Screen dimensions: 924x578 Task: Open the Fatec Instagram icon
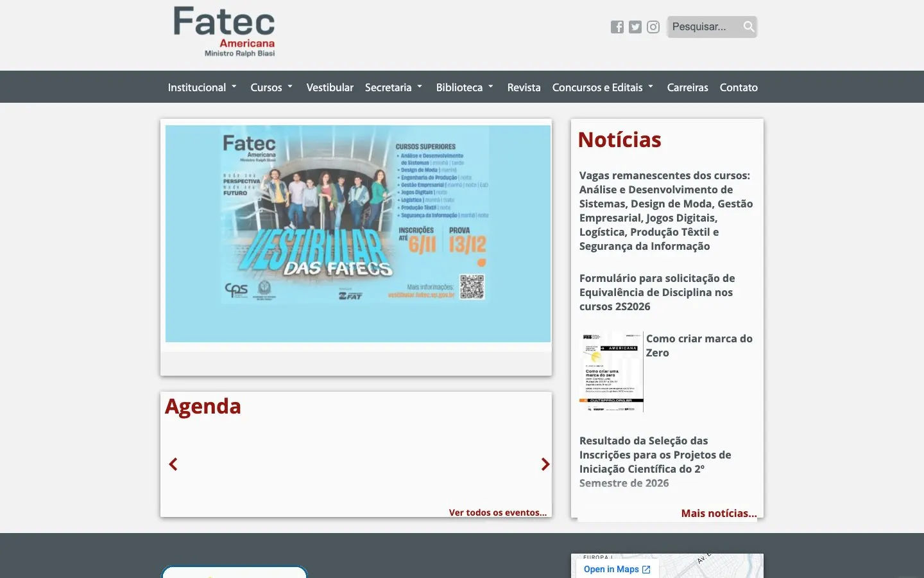click(653, 27)
